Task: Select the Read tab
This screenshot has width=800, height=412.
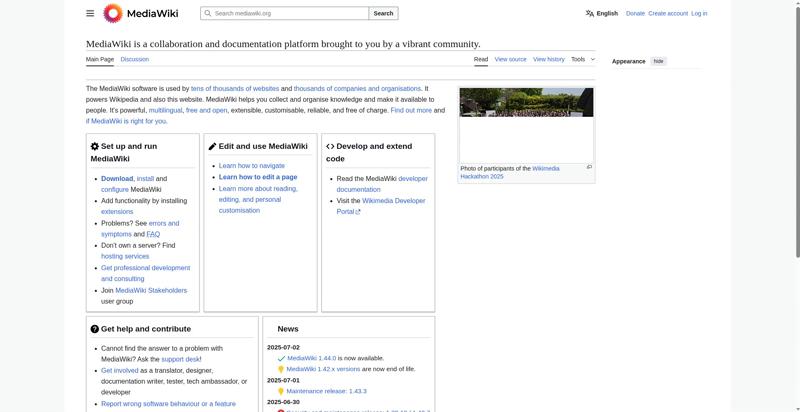Action: pos(481,59)
